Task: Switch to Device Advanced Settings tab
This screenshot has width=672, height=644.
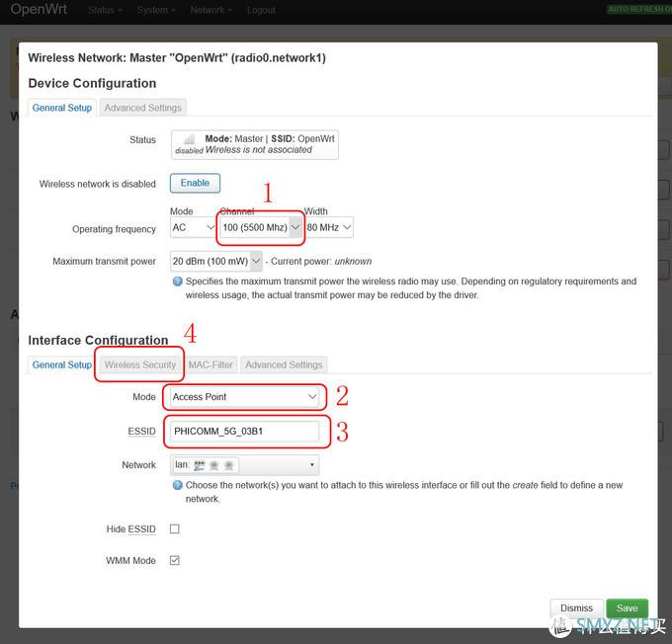Action: (143, 108)
